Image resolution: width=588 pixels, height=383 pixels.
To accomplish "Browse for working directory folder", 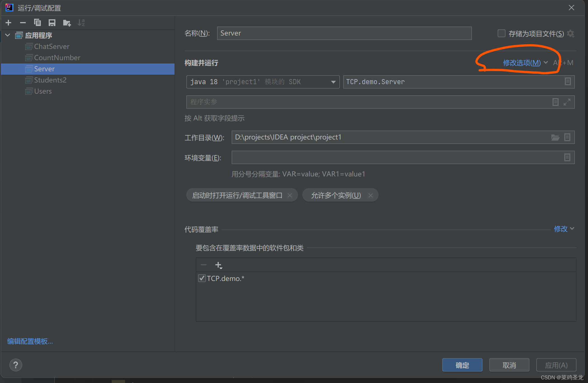I will tap(555, 137).
